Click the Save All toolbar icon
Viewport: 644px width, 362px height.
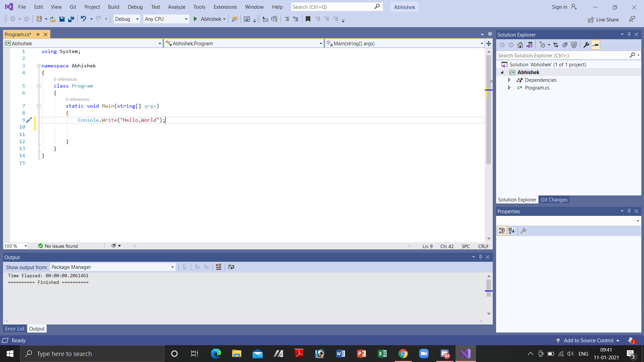71,19
